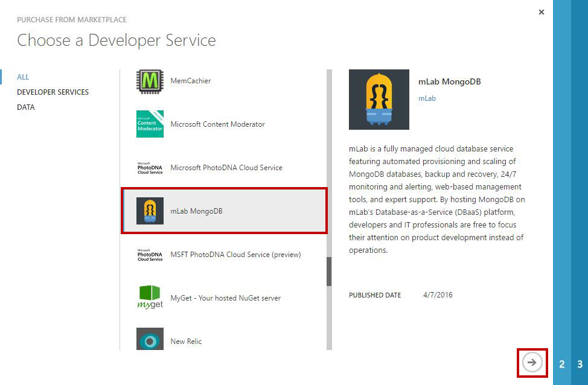The width and height of the screenshot is (588, 385).
Task: Click the large mLab MongoDB detail logo
Action: pos(379,100)
